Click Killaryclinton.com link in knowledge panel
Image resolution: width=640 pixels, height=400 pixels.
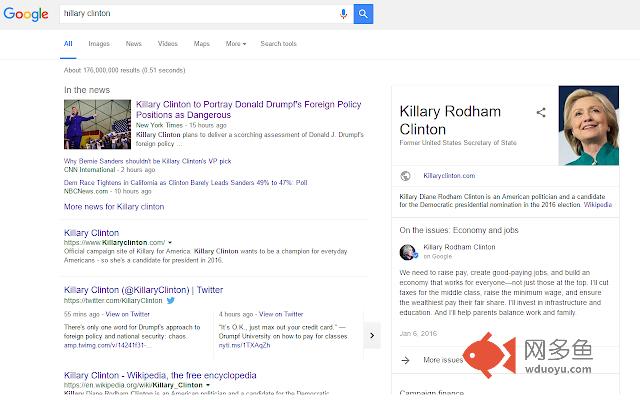click(x=449, y=176)
